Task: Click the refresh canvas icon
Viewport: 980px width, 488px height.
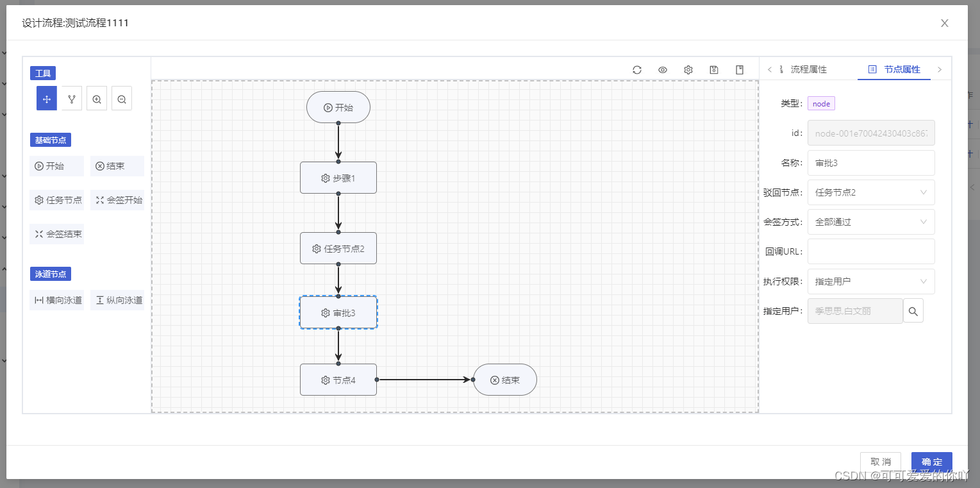Action: point(637,70)
